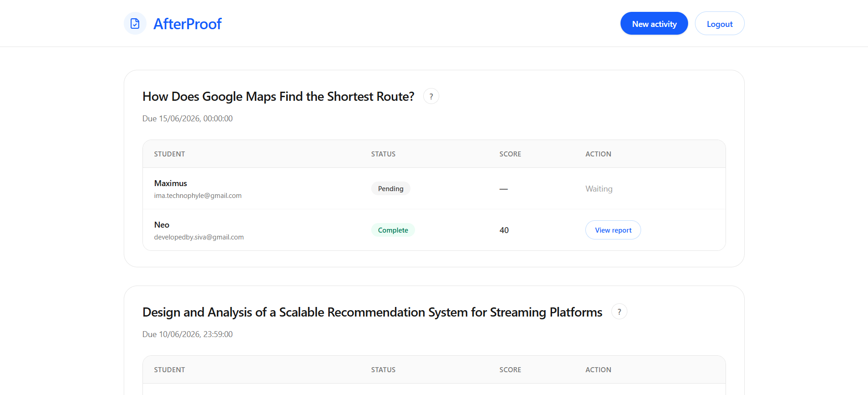This screenshot has width=868, height=395.
Task: Click the Waiting text in Maximus row
Action: pyautogui.click(x=599, y=189)
